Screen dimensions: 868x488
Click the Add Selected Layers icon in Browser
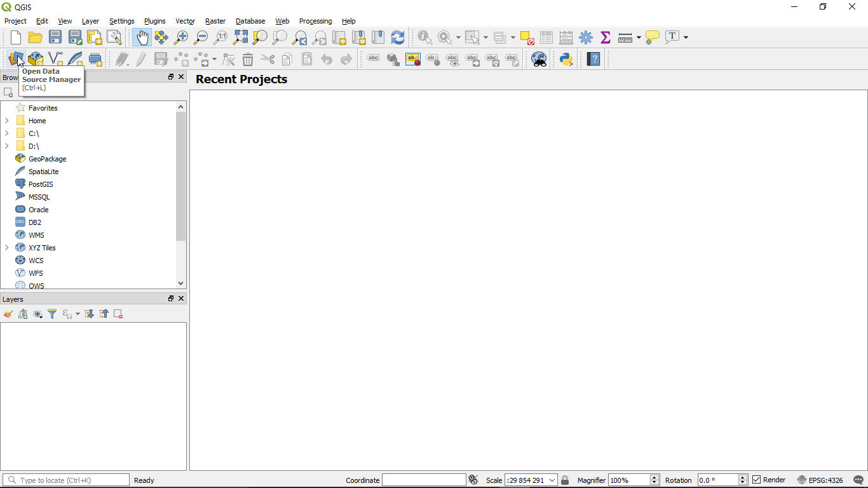(x=8, y=92)
